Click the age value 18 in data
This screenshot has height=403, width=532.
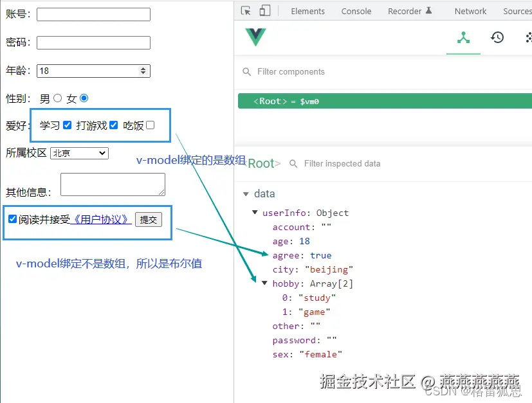(304, 241)
